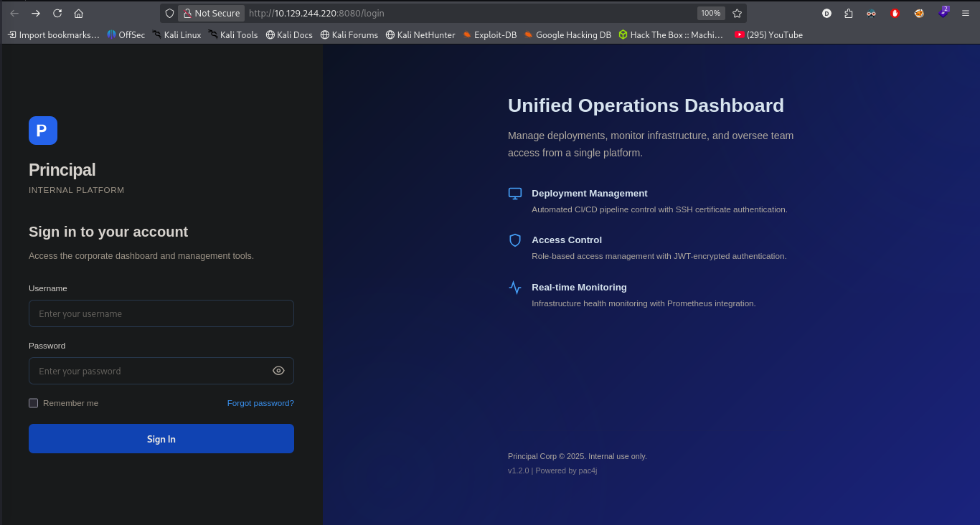The height and width of the screenshot is (525, 980).
Task: Open the Import bookmarks bookmark
Action: pyautogui.click(x=54, y=34)
